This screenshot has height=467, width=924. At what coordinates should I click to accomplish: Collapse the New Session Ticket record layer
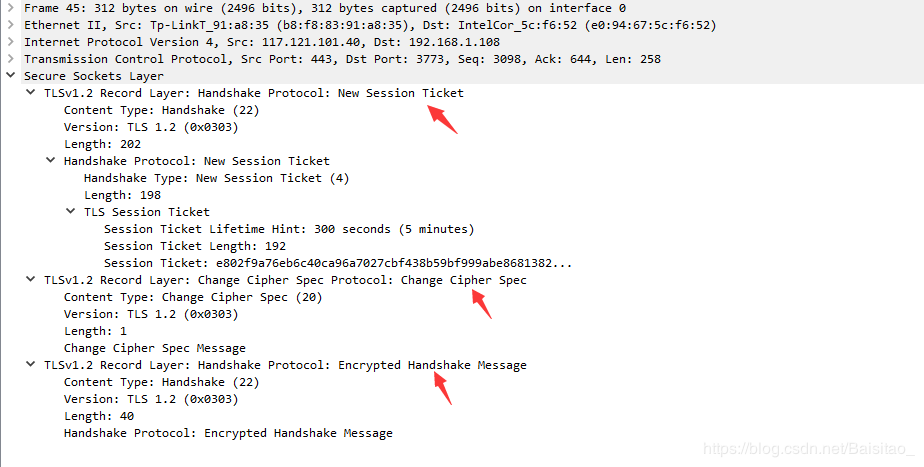[30, 93]
